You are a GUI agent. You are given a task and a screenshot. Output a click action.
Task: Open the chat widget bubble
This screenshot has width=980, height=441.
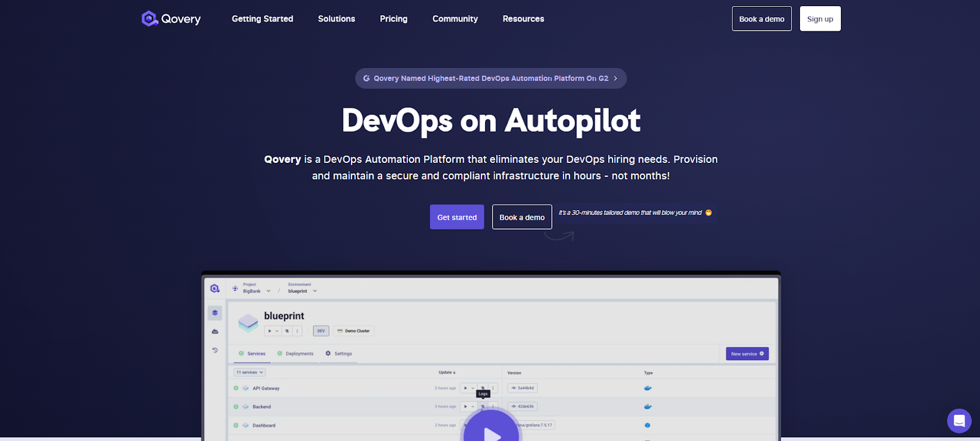coord(959,421)
